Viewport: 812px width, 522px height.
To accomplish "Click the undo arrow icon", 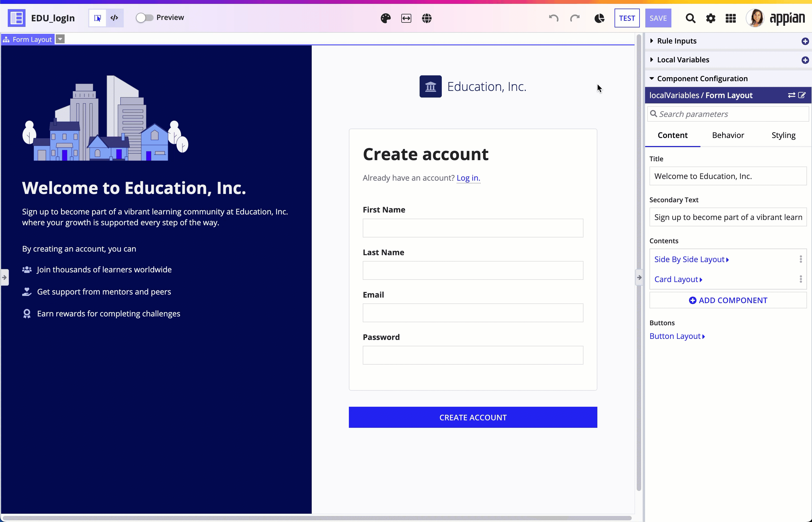I will click(x=554, y=18).
